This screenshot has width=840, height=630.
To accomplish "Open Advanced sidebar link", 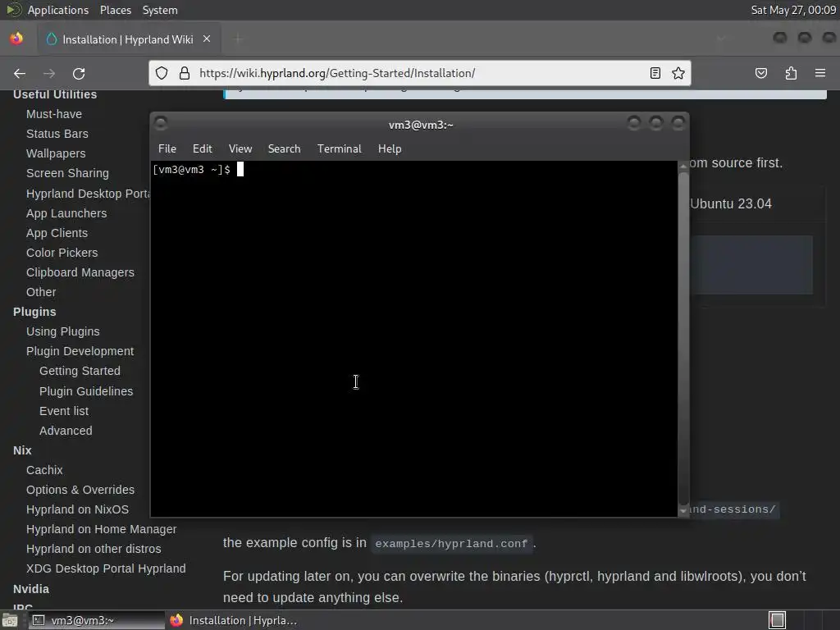I will (66, 431).
